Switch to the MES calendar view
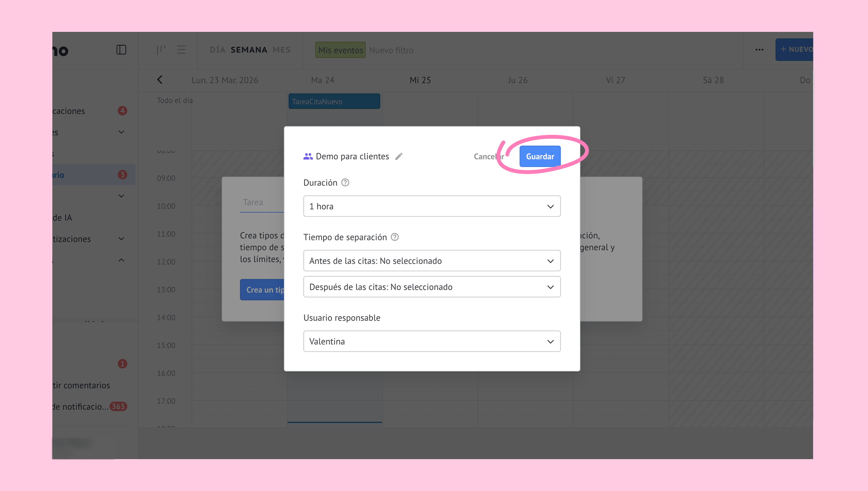This screenshot has width=868, height=491. (x=281, y=50)
